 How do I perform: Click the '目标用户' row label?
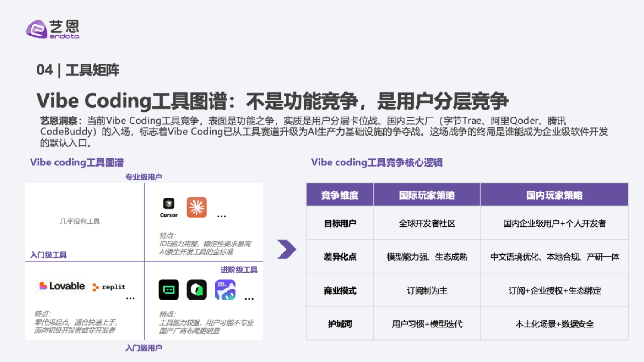pos(340,223)
